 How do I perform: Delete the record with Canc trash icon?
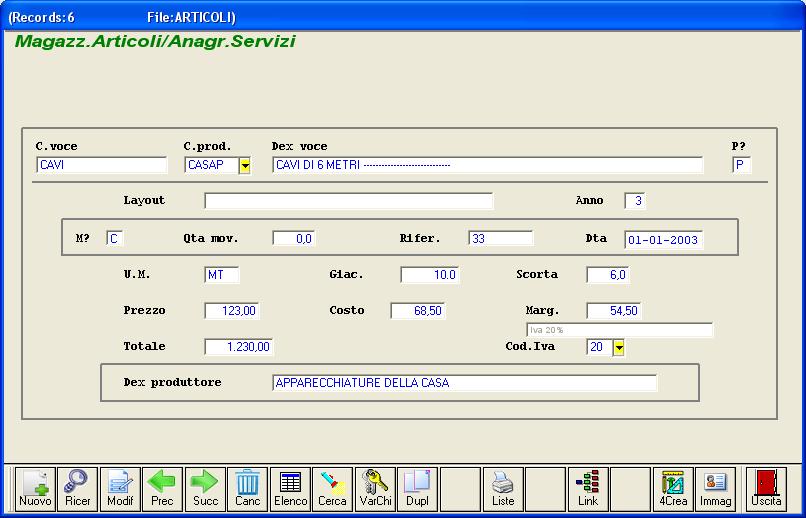[248, 489]
